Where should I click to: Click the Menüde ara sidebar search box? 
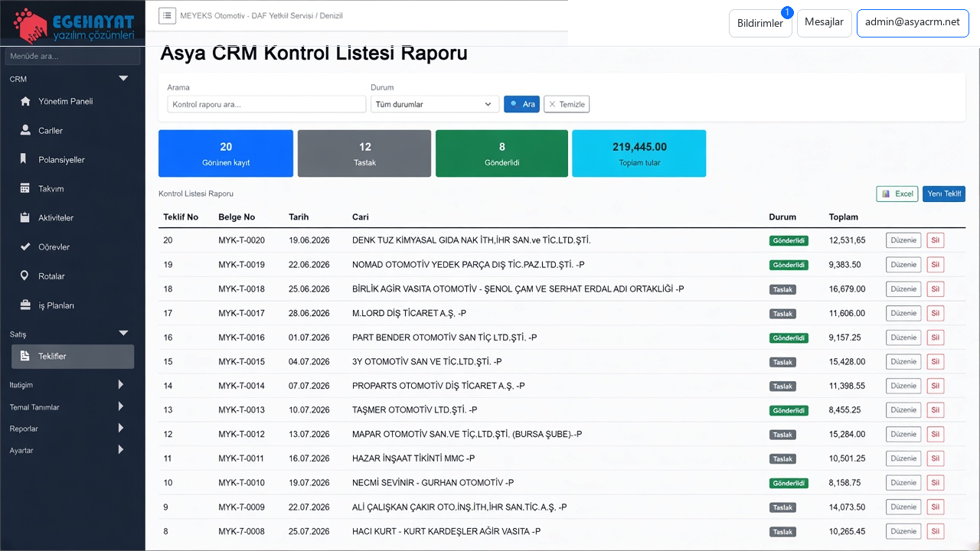point(73,56)
